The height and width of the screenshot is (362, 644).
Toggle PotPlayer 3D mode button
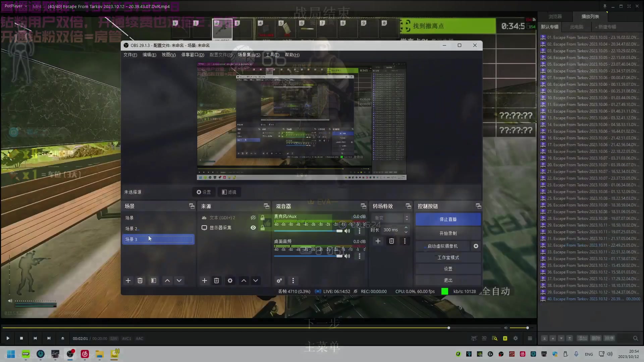[x=484, y=338]
